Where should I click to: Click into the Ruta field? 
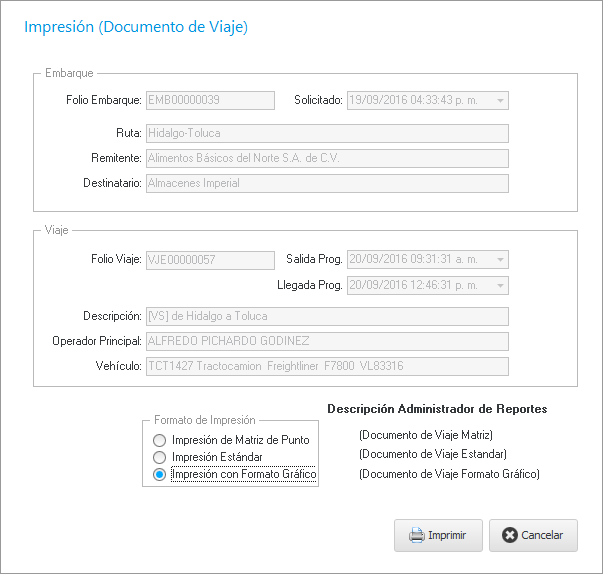327,132
